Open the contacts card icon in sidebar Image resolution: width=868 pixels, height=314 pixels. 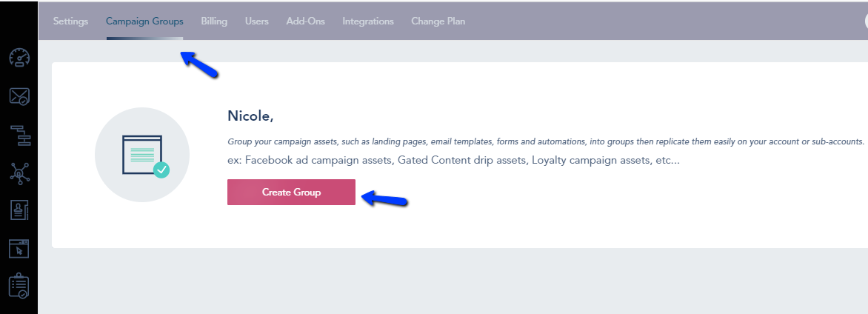coord(19,211)
